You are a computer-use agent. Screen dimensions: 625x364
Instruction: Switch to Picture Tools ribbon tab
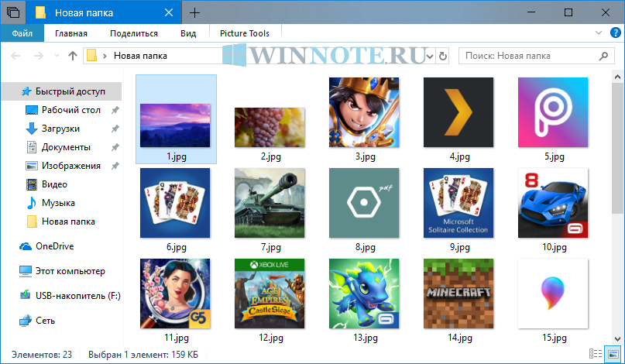(x=245, y=33)
